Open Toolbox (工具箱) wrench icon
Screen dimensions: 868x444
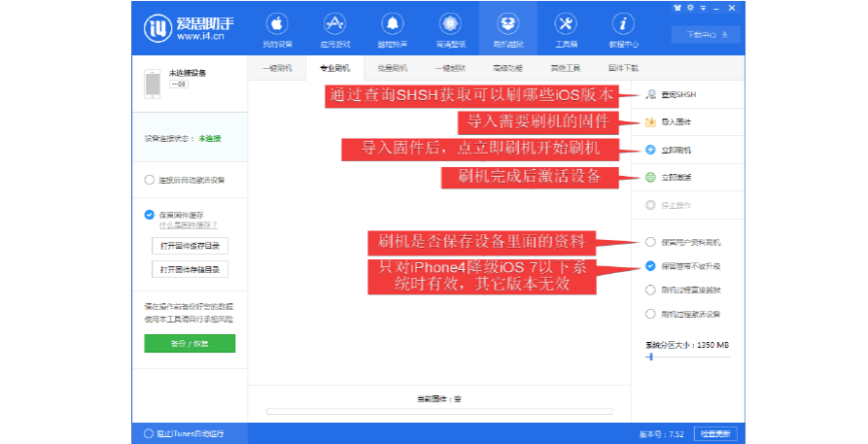pyautogui.click(x=566, y=24)
